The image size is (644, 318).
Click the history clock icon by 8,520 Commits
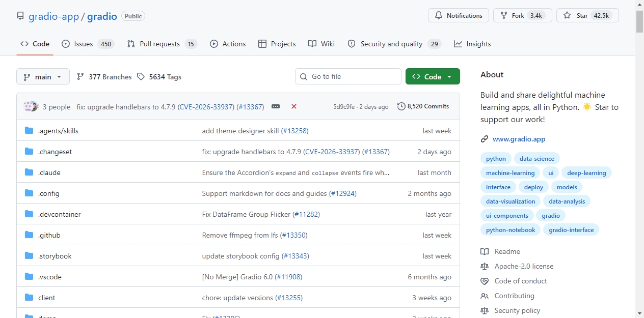401,106
